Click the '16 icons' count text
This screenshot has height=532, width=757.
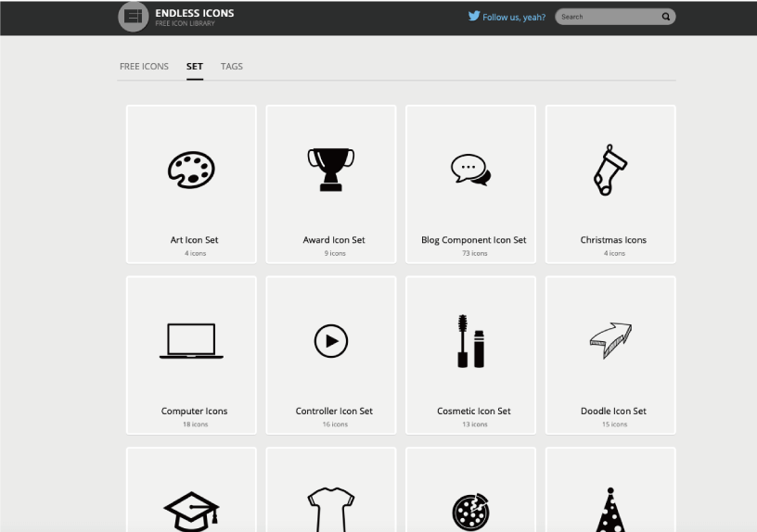335,424
